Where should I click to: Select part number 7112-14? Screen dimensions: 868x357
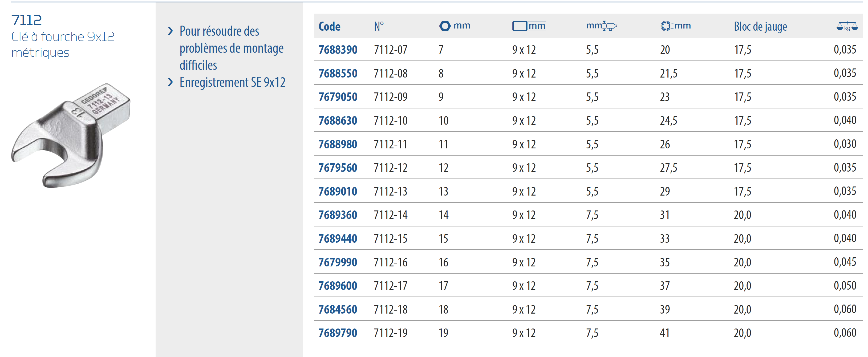391,215
